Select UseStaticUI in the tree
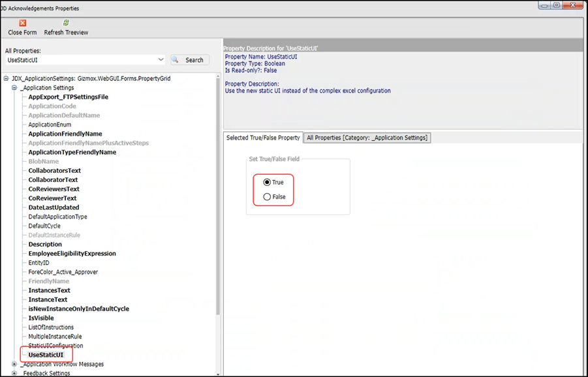This screenshot has width=588, height=377. coord(46,355)
